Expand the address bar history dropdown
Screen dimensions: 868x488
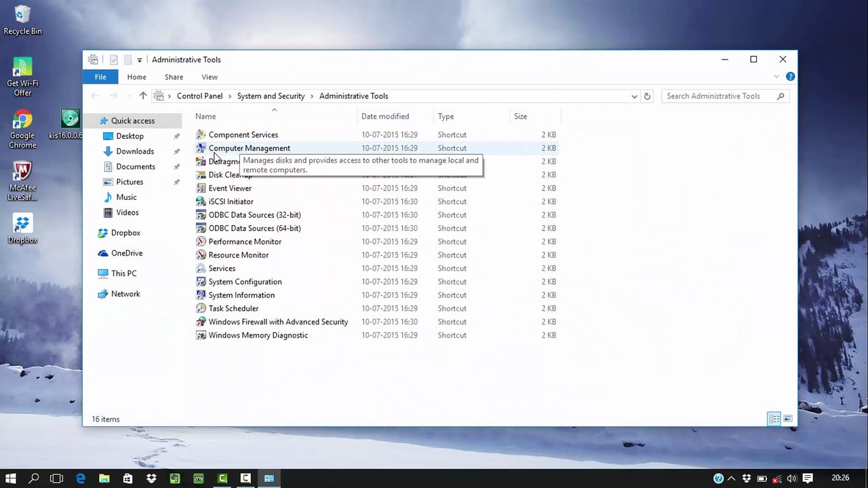coord(634,96)
